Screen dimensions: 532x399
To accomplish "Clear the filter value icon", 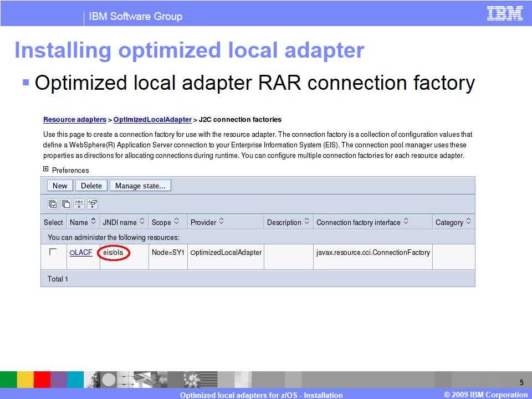I will click(x=93, y=204).
